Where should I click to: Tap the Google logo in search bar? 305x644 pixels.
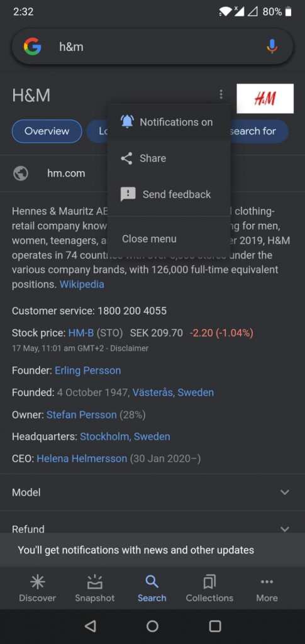[32, 47]
